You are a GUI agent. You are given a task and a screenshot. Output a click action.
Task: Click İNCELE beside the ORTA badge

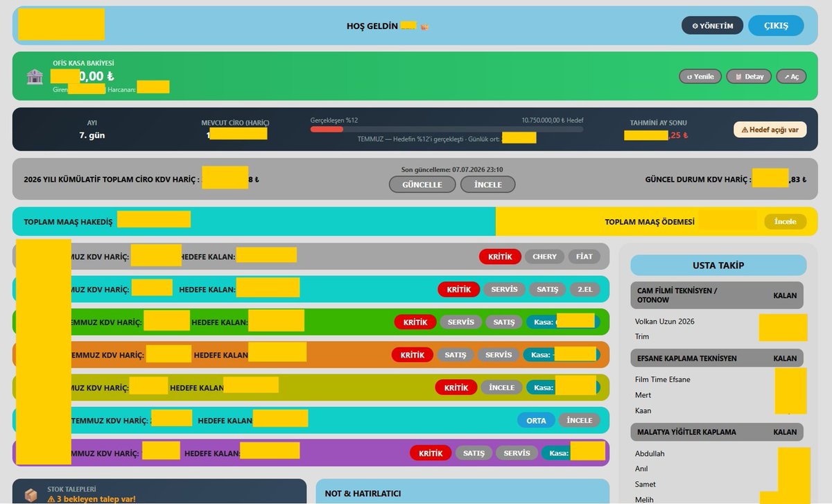click(x=580, y=420)
